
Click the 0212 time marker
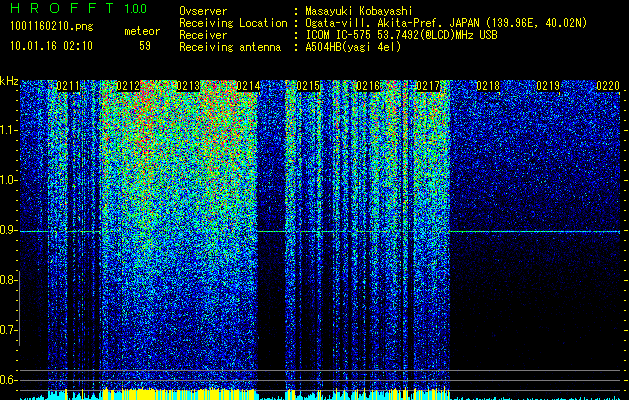tap(128, 86)
